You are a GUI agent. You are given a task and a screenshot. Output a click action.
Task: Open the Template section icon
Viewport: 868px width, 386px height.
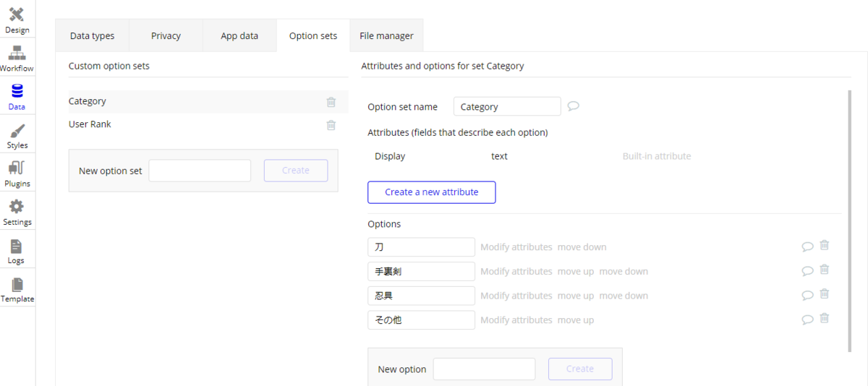(17, 284)
